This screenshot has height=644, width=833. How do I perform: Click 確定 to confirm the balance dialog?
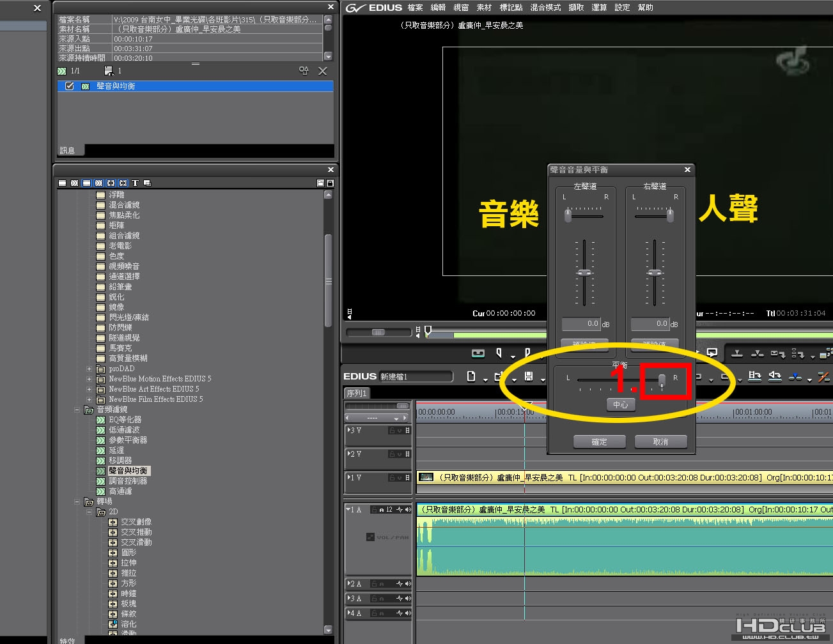600,442
